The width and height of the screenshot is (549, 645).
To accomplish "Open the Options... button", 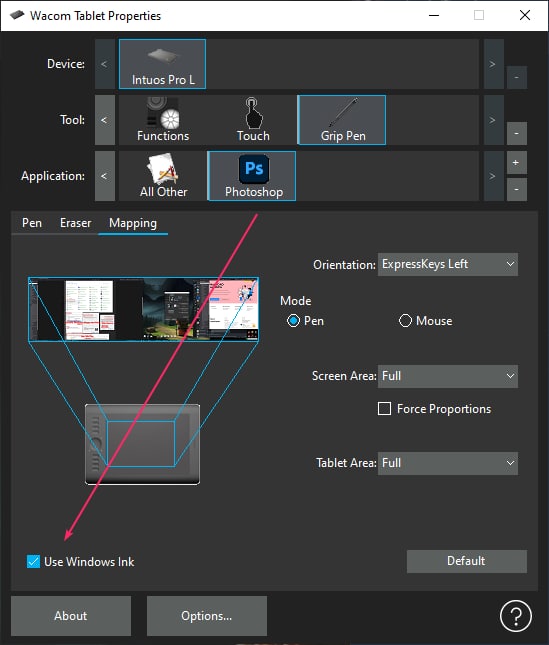I will (206, 616).
